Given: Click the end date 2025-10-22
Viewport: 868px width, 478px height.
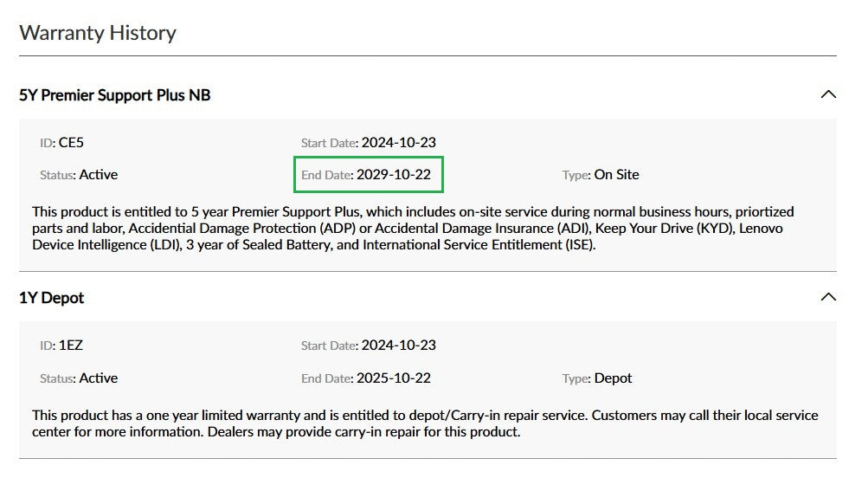Looking at the screenshot, I should (394, 378).
